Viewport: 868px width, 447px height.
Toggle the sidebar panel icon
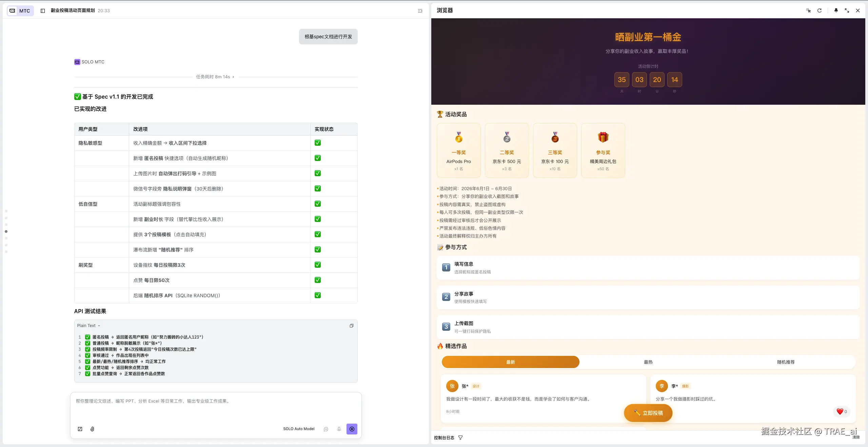point(43,11)
